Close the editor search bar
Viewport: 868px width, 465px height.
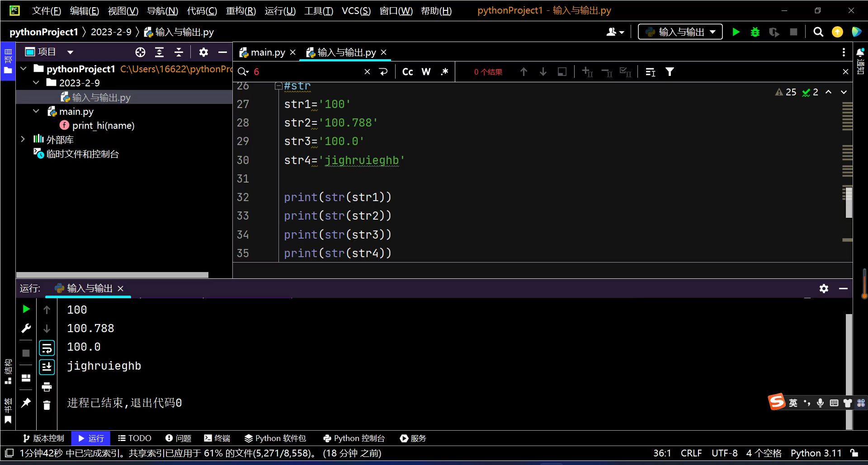(x=845, y=72)
